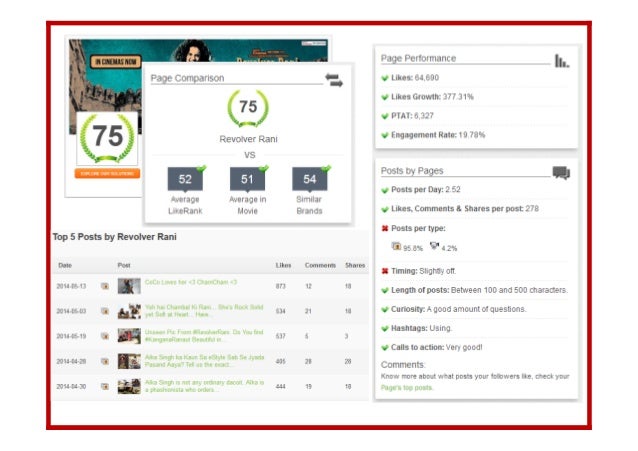
Task: Click the thumbnail of the 2014-04-30 post
Action: click(129, 386)
